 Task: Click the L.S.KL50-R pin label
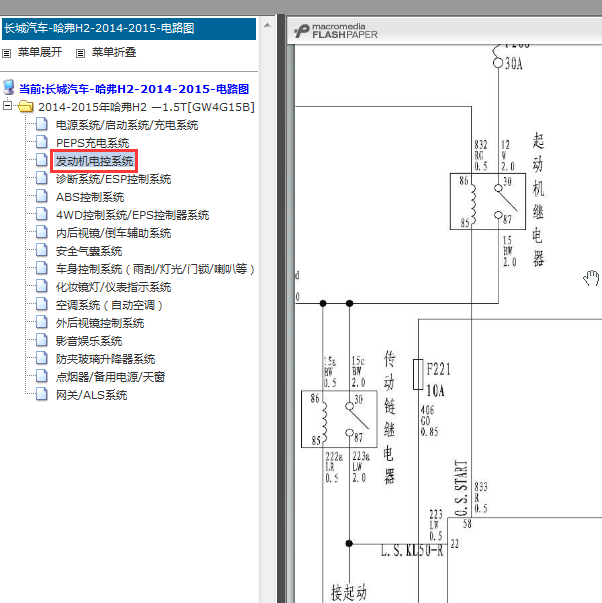coord(412,550)
